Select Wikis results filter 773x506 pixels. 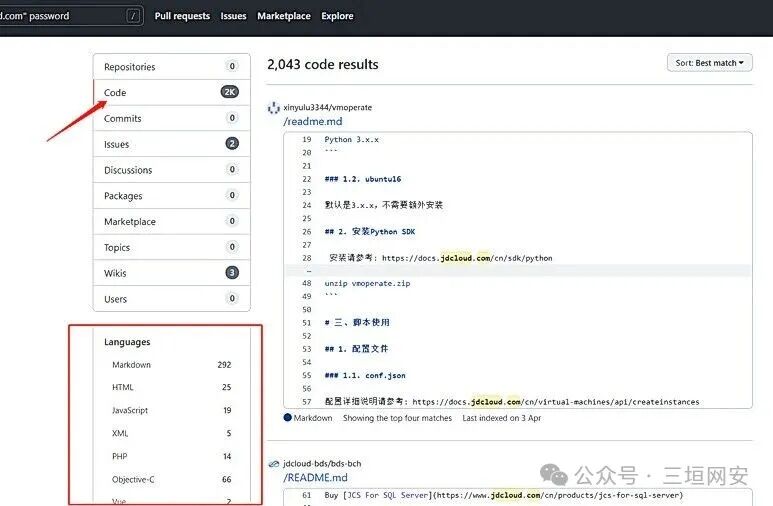(x=172, y=273)
